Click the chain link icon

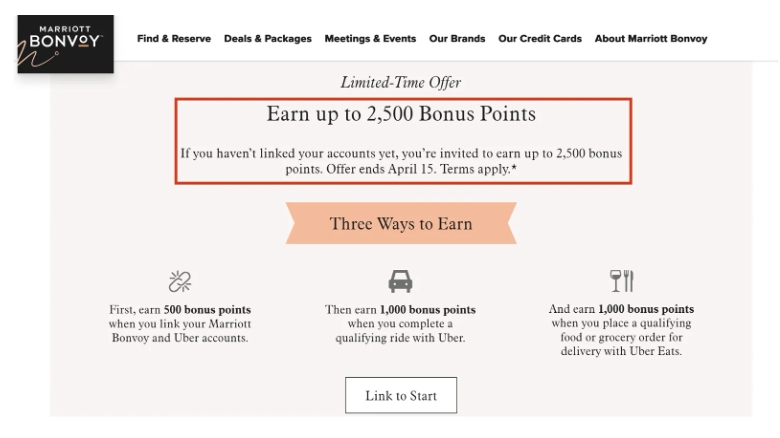click(180, 282)
